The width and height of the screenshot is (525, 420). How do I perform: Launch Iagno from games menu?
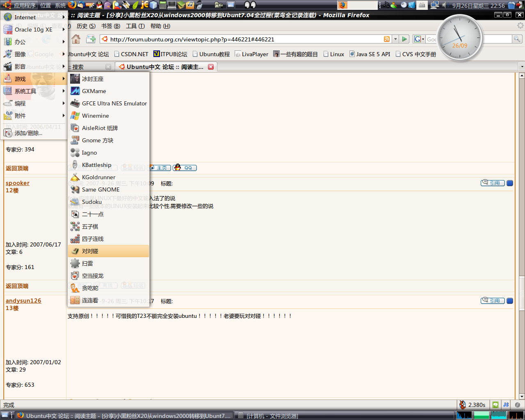click(x=108, y=153)
